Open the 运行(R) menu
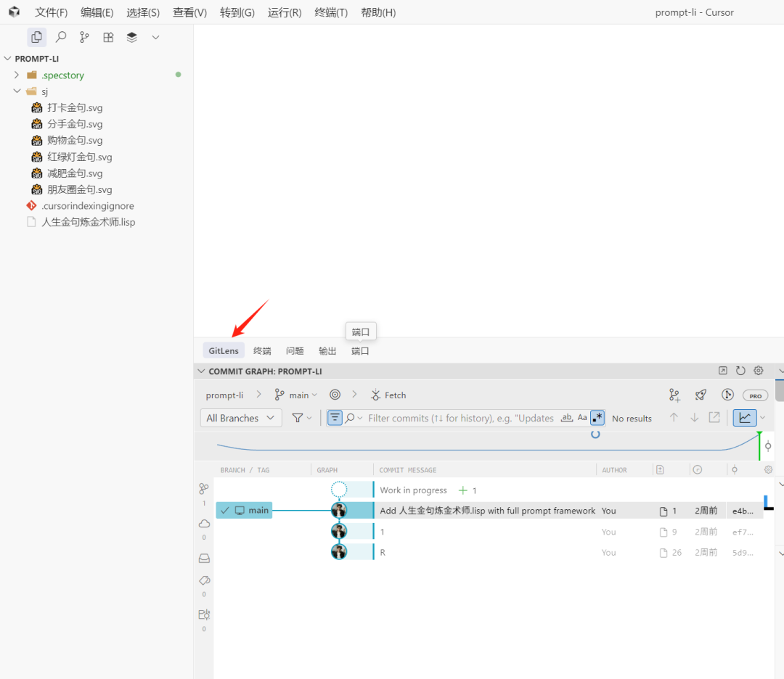 pos(285,12)
